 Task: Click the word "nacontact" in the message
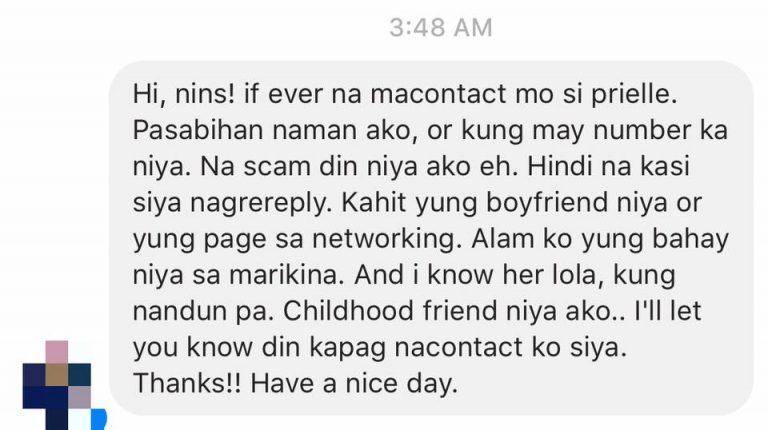point(458,347)
